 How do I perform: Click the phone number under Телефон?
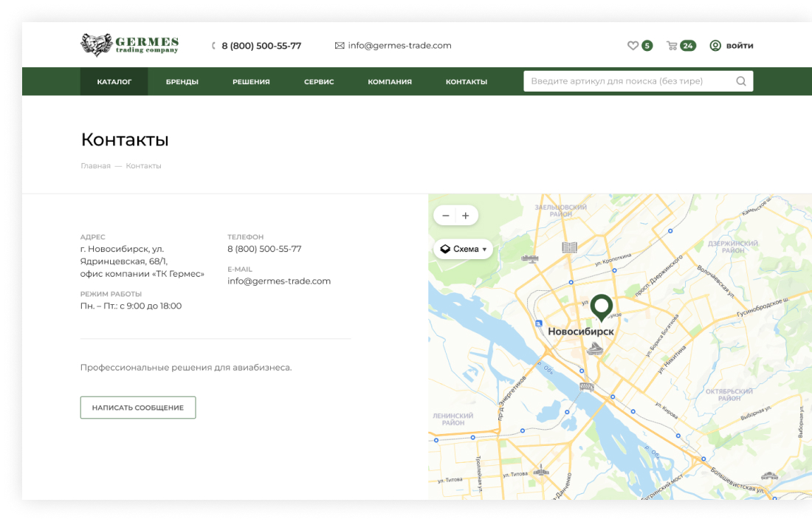click(264, 249)
